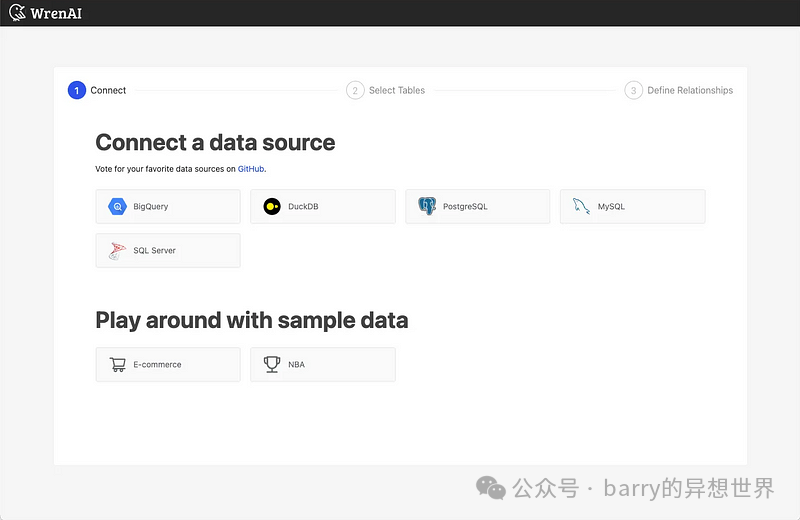The image size is (800, 520).
Task: Click the SQL Server red icon
Action: click(117, 251)
